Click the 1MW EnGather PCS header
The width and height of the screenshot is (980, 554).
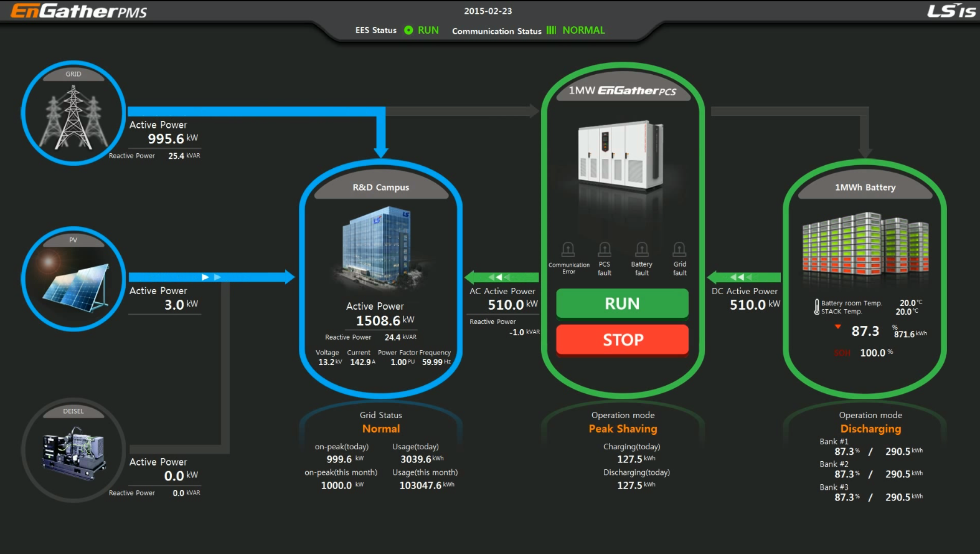click(622, 91)
